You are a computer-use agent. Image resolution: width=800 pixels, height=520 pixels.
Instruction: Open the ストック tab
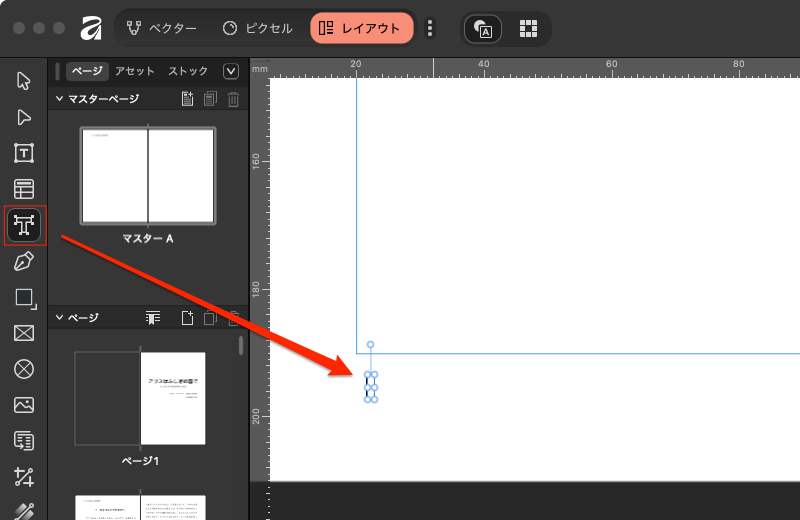click(x=188, y=71)
